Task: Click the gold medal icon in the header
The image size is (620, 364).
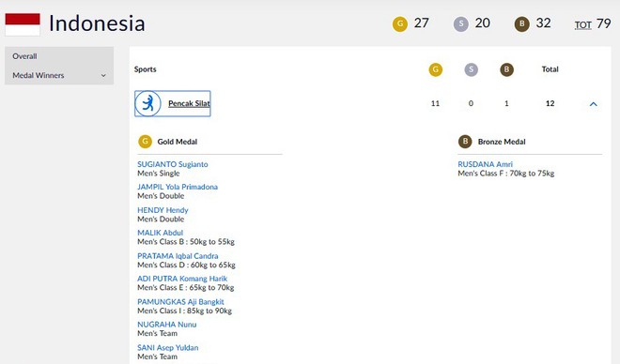Action: click(400, 23)
